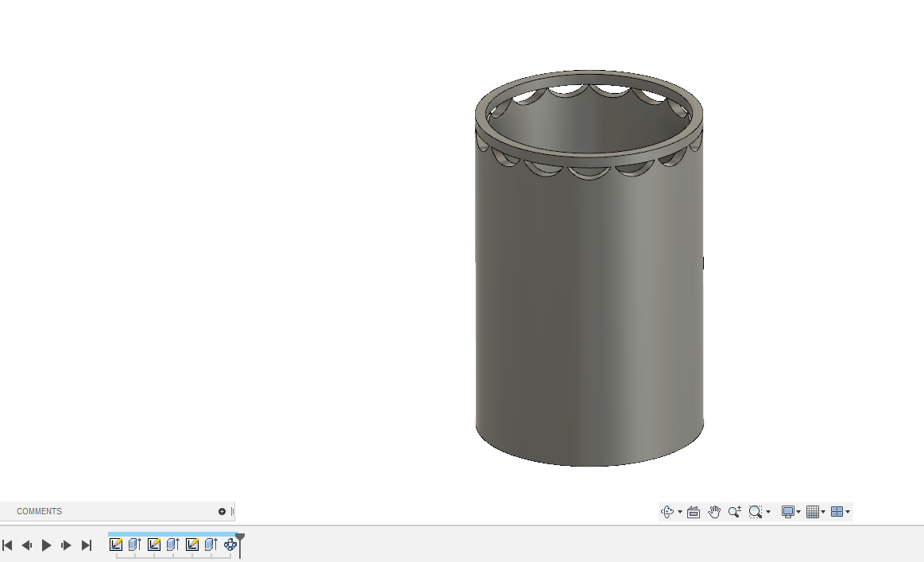Open the Orbit type dropdown arrow
The image size is (924, 562).
[680, 512]
